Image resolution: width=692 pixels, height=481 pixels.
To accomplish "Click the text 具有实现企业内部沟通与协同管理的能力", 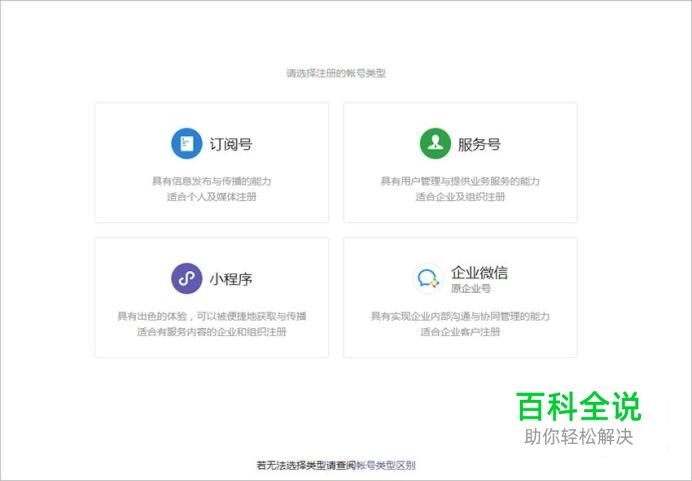I will (460, 316).
